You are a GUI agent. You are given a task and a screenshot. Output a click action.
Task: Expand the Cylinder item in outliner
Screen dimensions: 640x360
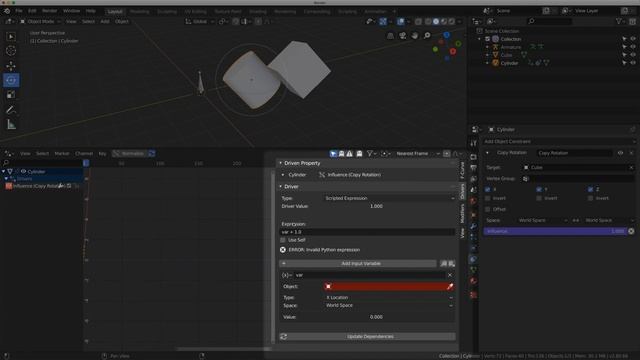(x=487, y=63)
